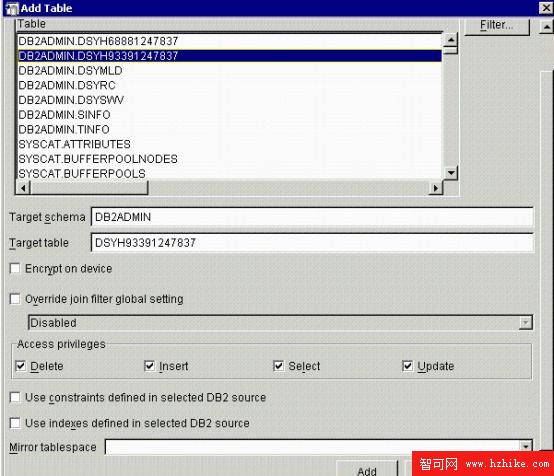Image resolution: width=554 pixels, height=476 pixels.
Task: Focus the Target table field
Action: pyautogui.click(x=312, y=243)
